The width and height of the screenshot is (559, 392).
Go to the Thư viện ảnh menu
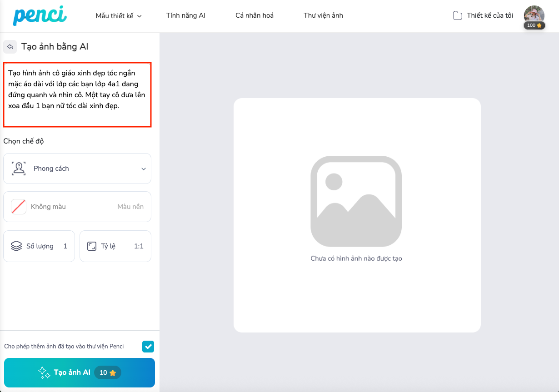tap(323, 15)
